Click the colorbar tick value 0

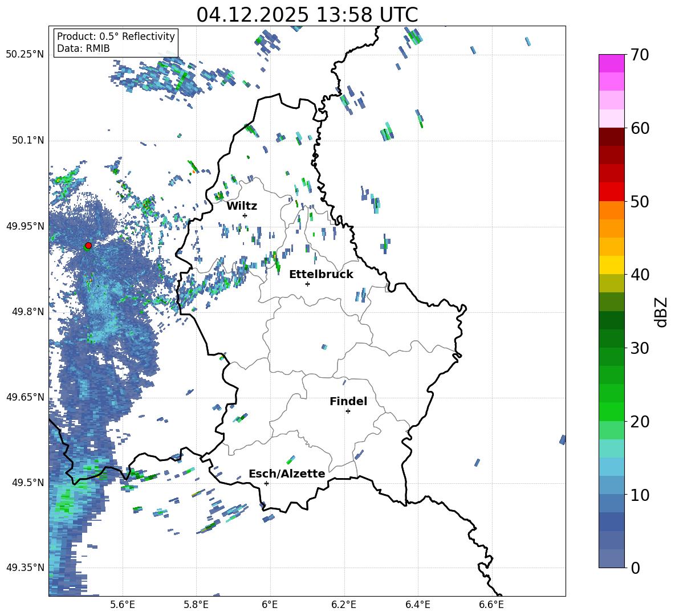(635, 568)
